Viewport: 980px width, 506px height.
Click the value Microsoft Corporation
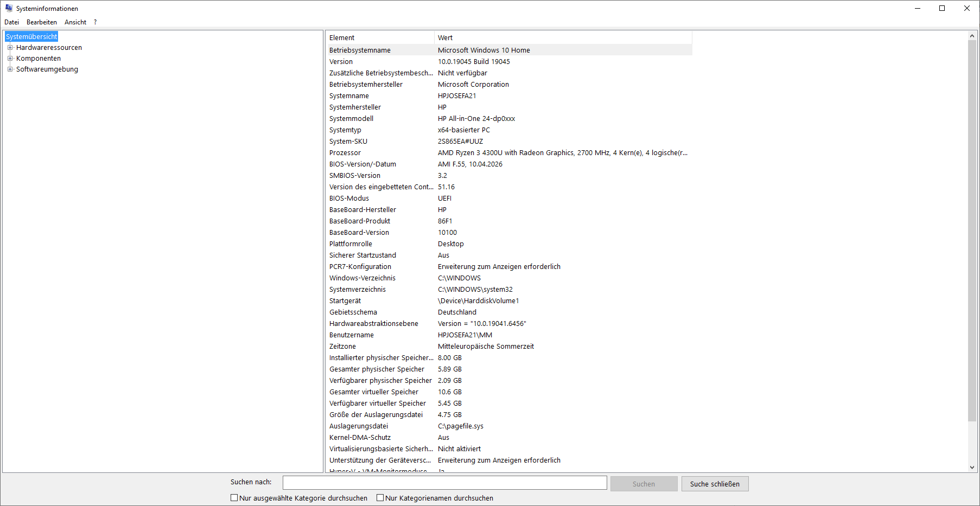pyautogui.click(x=473, y=84)
